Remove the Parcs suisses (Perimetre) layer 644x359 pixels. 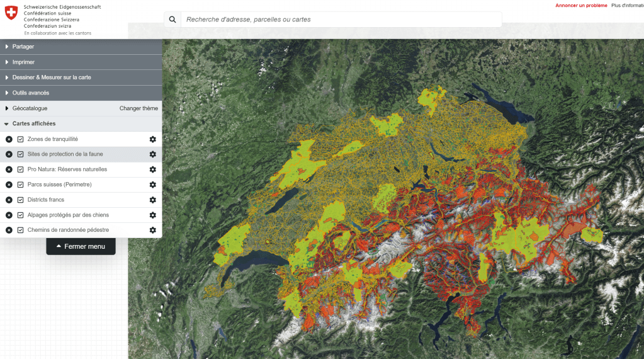coord(9,185)
